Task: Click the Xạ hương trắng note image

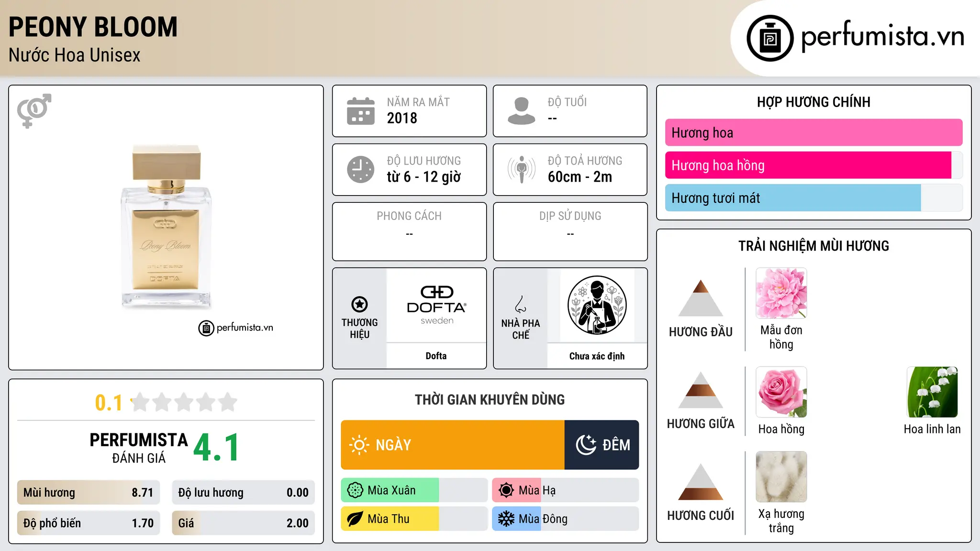Action: click(x=781, y=477)
